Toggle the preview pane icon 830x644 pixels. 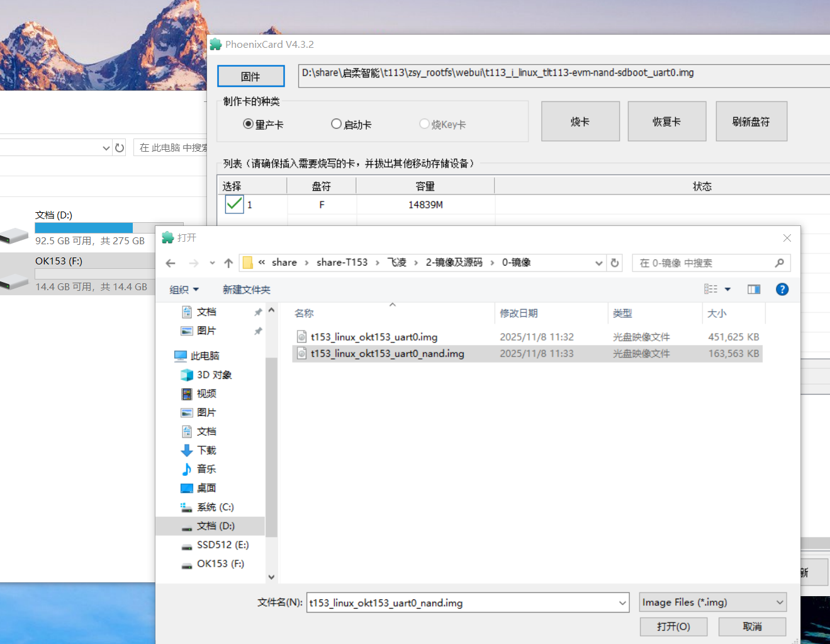pos(754,290)
